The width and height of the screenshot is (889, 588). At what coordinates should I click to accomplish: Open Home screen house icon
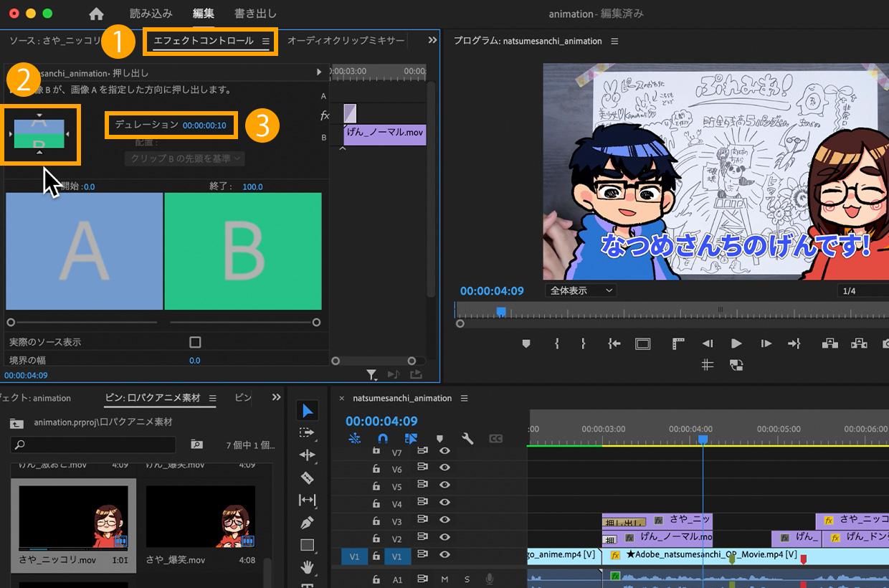[x=96, y=14]
